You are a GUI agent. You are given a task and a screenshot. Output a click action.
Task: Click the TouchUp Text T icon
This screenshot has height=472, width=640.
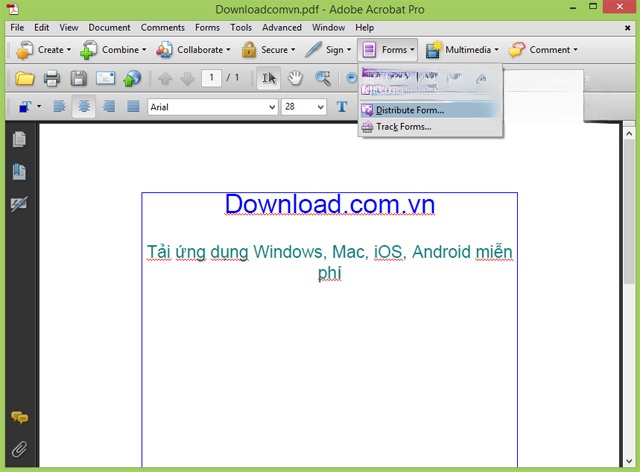(x=342, y=107)
